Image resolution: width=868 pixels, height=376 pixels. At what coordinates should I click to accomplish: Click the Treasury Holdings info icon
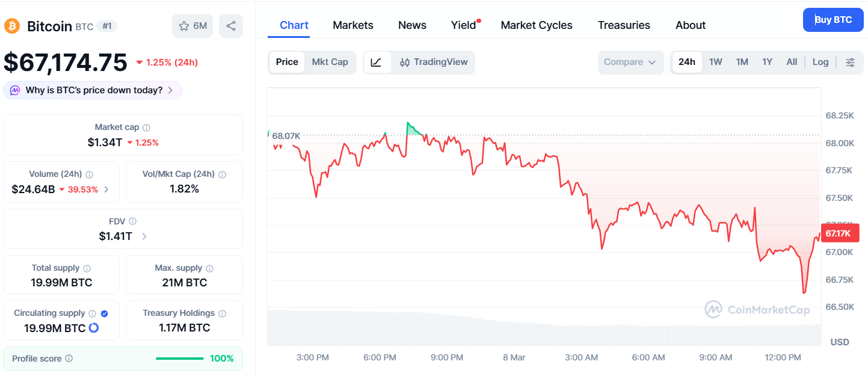223,313
